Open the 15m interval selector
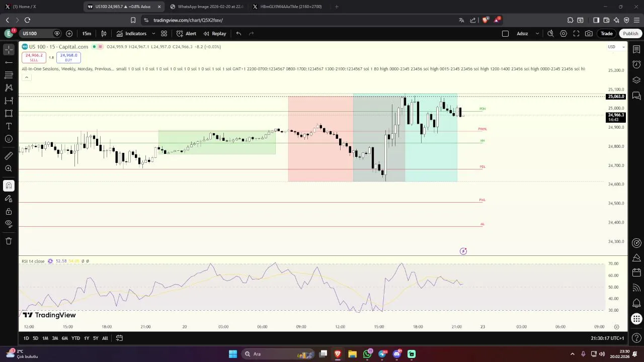 [x=87, y=34]
